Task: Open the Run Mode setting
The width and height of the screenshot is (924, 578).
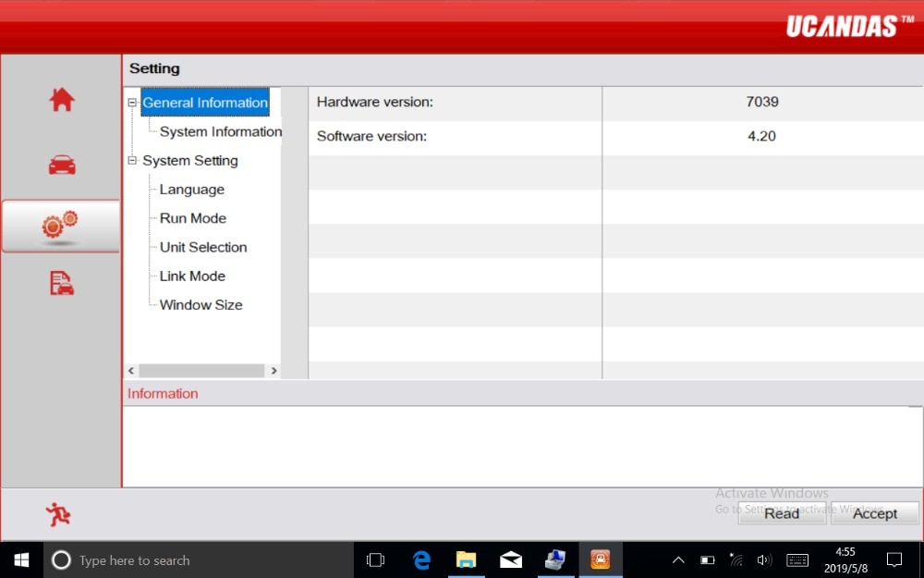Action: pyautogui.click(x=193, y=218)
